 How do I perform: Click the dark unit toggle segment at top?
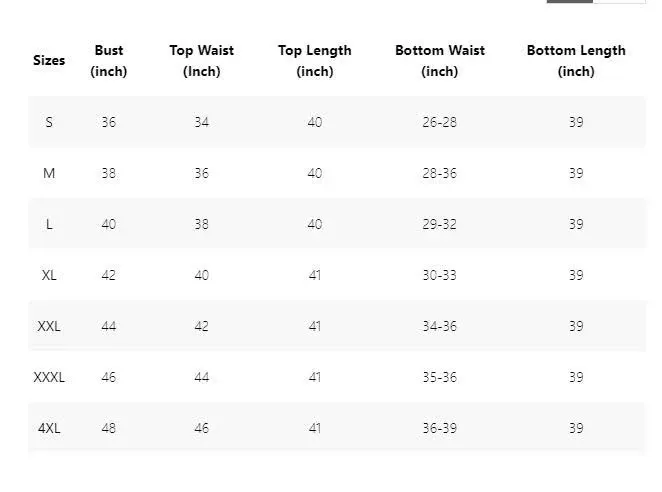pos(570,1)
